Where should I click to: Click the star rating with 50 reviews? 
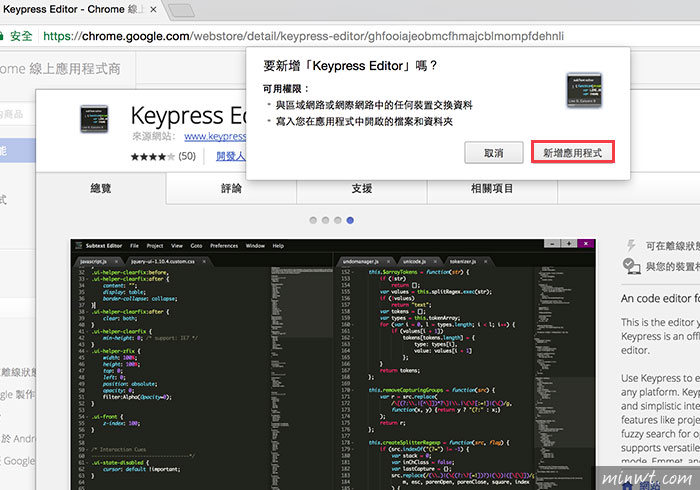click(163, 156)
